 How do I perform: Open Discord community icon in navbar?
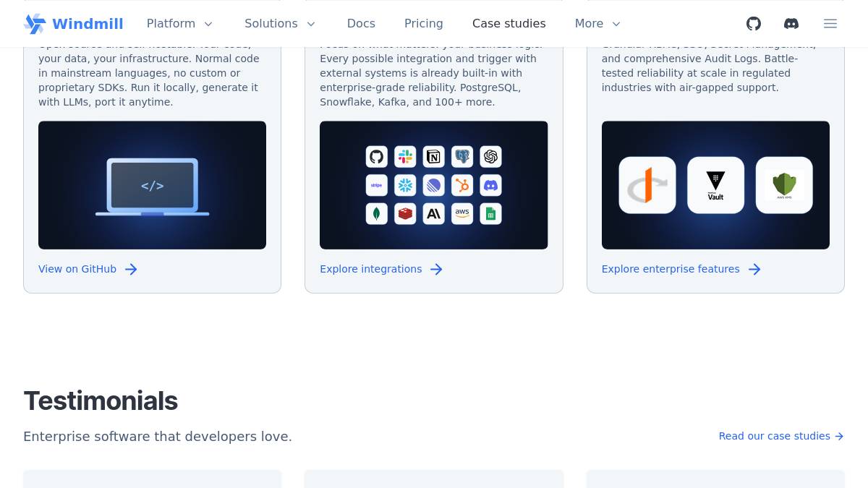click(x=791, y=24)
